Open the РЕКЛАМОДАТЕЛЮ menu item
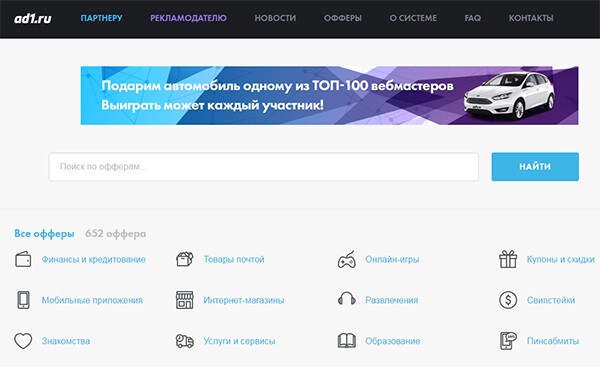The width and height of the screenshot is (600, 367). click(188, 18)
